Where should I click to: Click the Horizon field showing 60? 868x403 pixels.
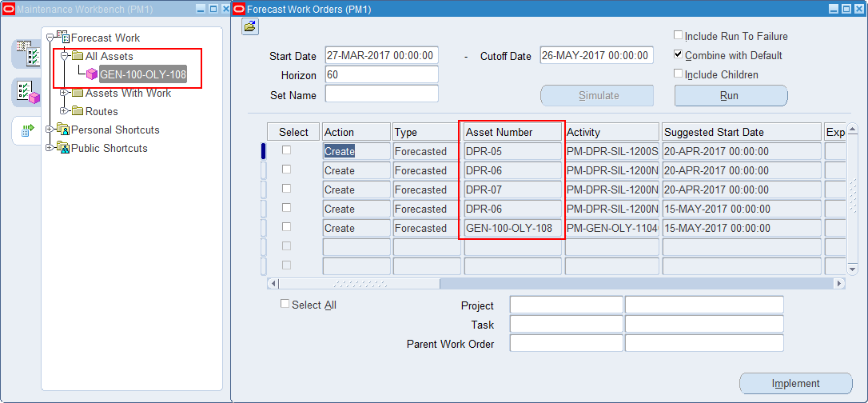[382, 74]
